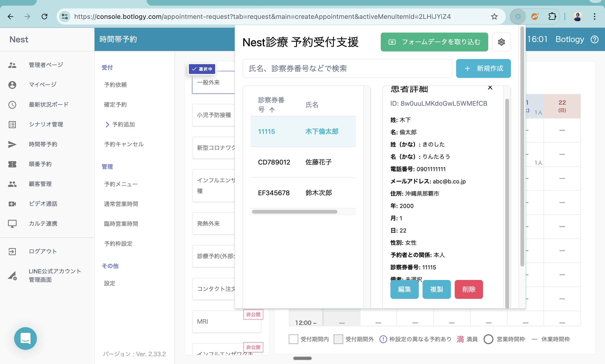Open the extension settings gear icon
This screenshot has height=364, width=605.
501,42
